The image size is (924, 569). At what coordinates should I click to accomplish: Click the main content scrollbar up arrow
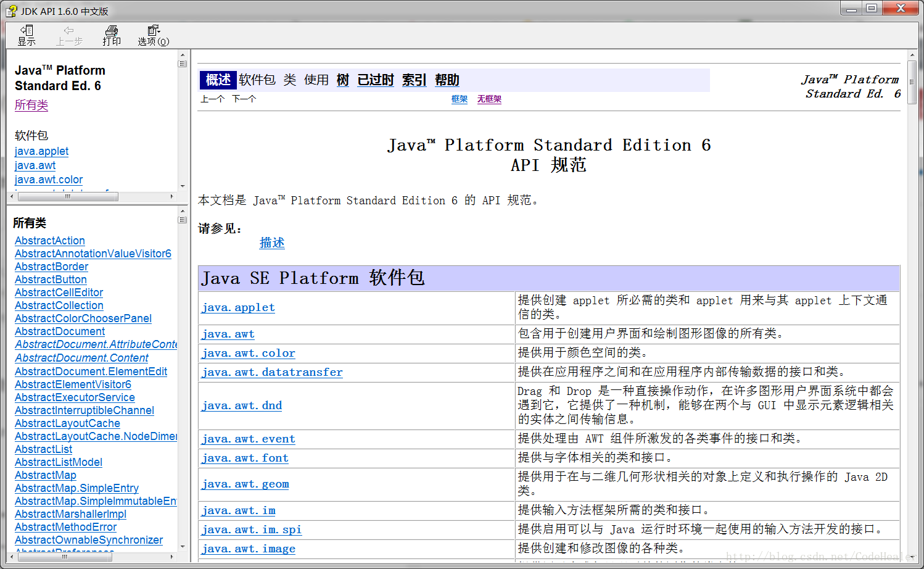912,56
